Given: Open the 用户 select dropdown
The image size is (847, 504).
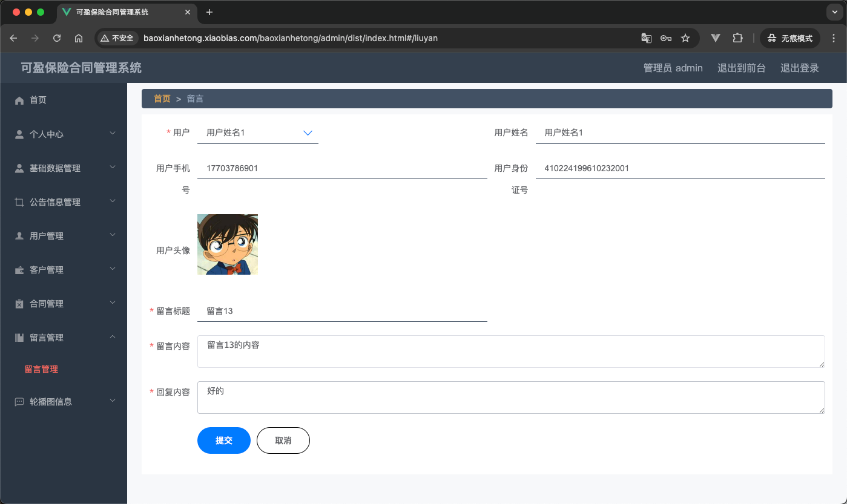Looking at the screenshot, I should 258,133.
